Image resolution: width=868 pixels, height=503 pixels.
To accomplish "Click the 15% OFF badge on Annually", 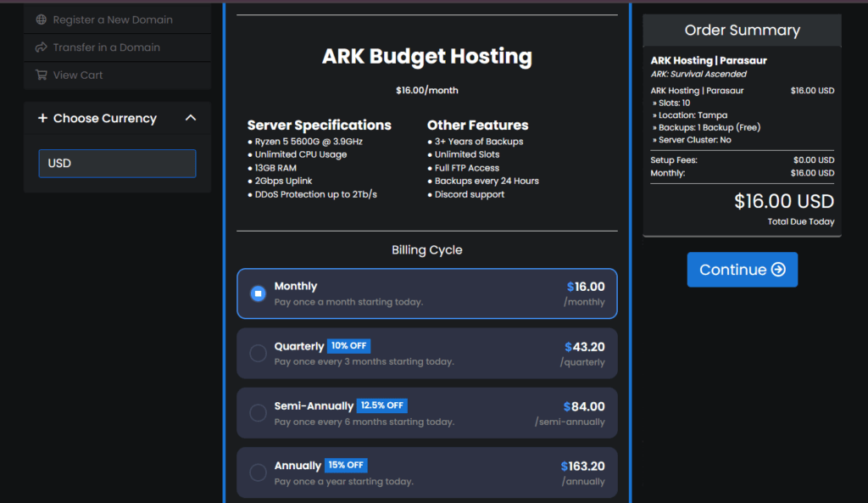I will (346, 466).
